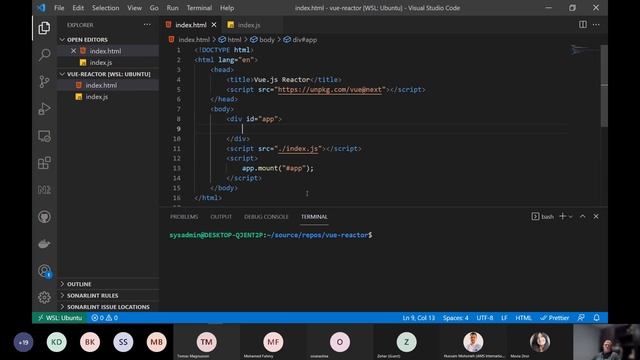The width and height of the screenshot is (640, 360).
Task: Switch to the Output panel tab
Action: pyautogui.click(x=221, y=217)
